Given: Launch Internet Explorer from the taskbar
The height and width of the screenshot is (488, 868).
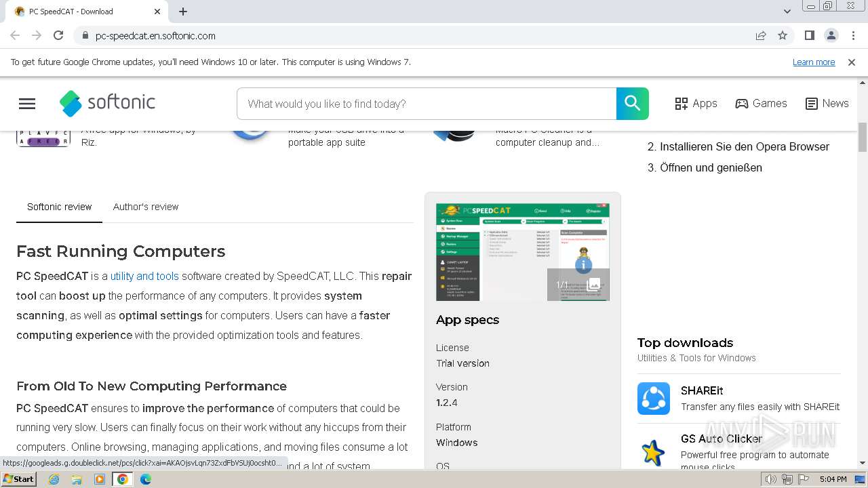Looking at the screenshot, I should (54, 479).
